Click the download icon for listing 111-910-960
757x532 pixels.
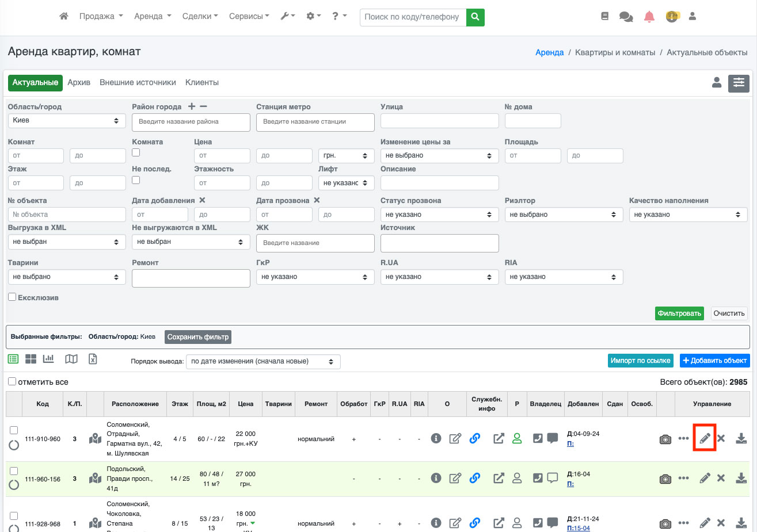tap(741, 438)
